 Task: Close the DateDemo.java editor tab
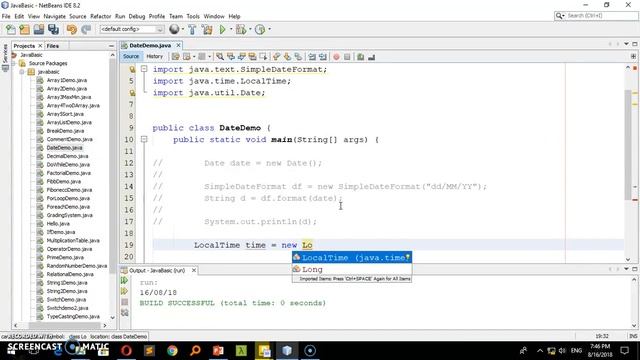[x=178, y=45]
